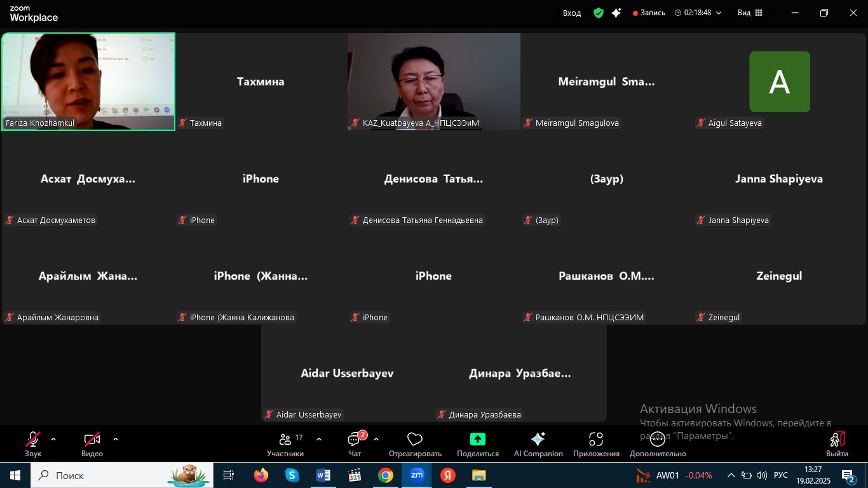The image size is (868, 488).
Task: Select Fariza Khozhamkul's video tile
Action: [x=88, y=81]
